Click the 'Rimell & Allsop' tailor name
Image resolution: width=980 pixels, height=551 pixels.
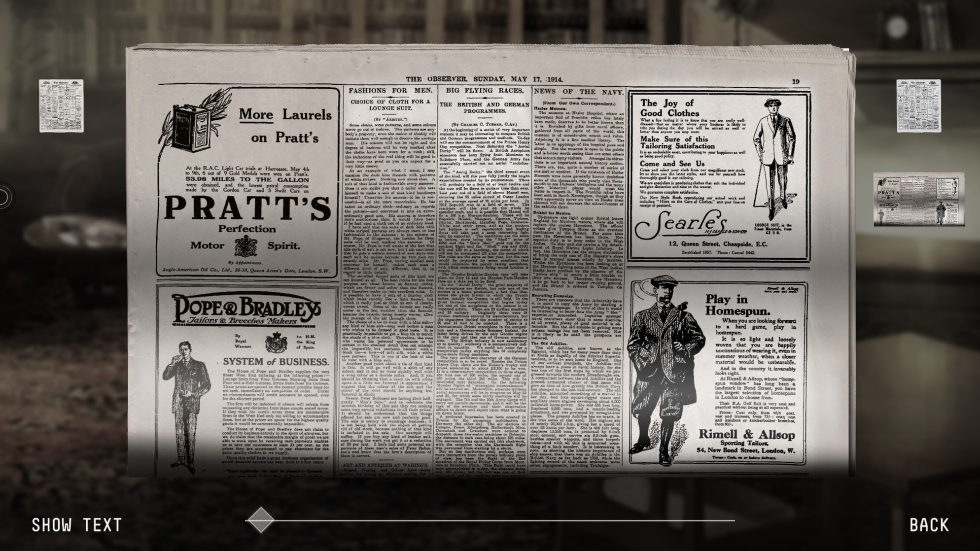point(747,434)
